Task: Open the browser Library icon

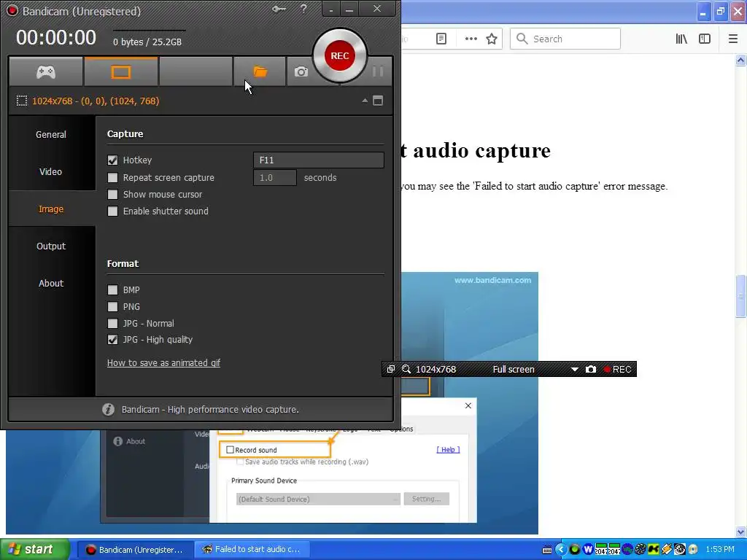Action: [x=681, y=39]
